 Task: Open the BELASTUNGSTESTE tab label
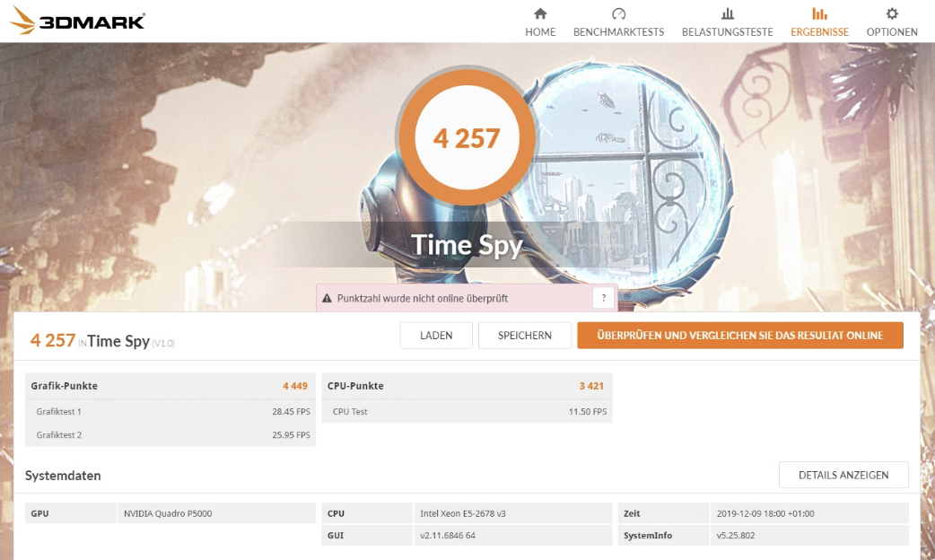coord(728,32)
